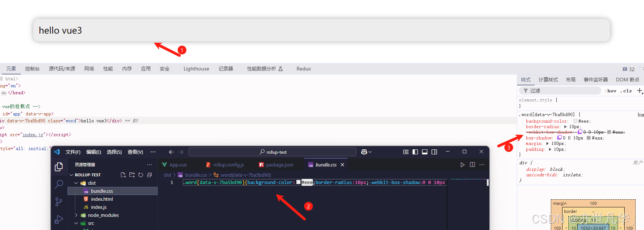
Task: Click the .word[data-v-7ba5bd90] breadcrumb segment
Action: coord(245,175)
